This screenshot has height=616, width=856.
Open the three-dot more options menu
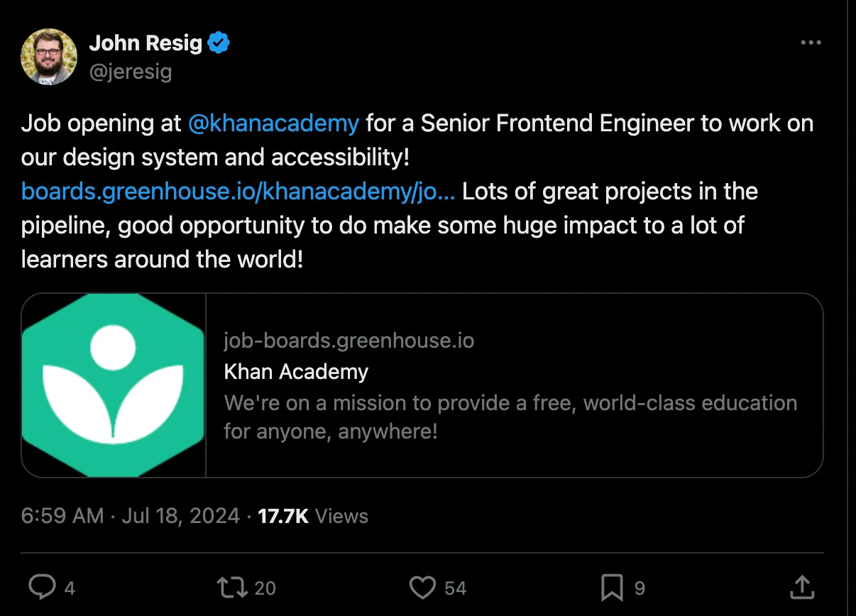coord(811,43)
